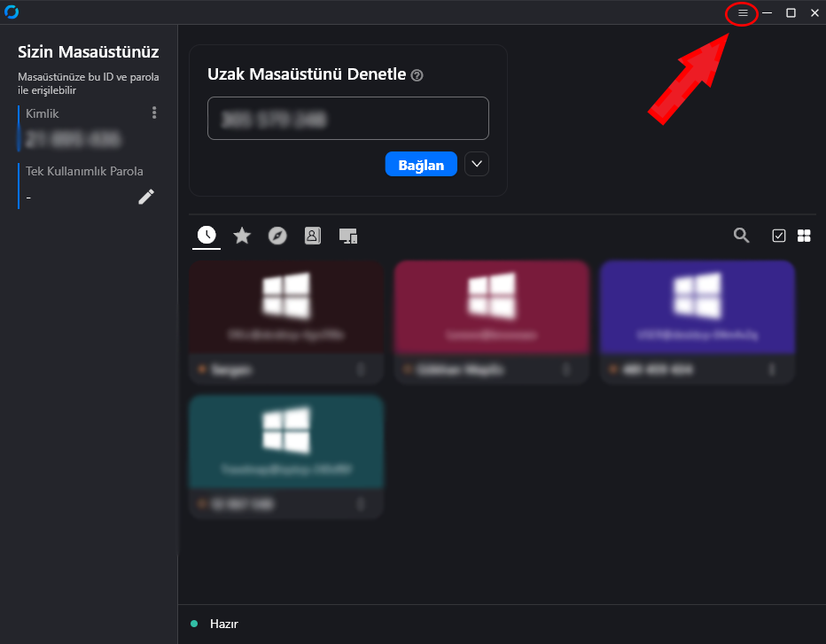The height and width of the screenshot is (644, 826).
Task: Open three-dot menu under the maroon card
Action: click(x=361, y=369)
